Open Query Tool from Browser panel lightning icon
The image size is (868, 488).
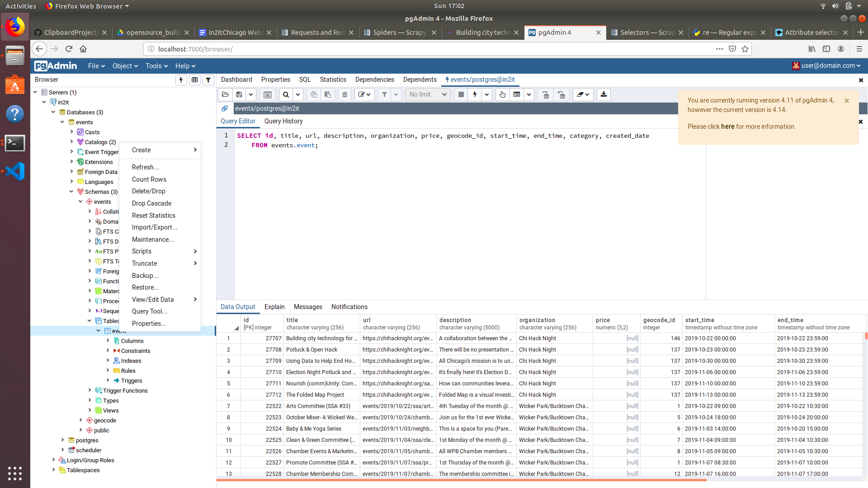tap(181, 80)
